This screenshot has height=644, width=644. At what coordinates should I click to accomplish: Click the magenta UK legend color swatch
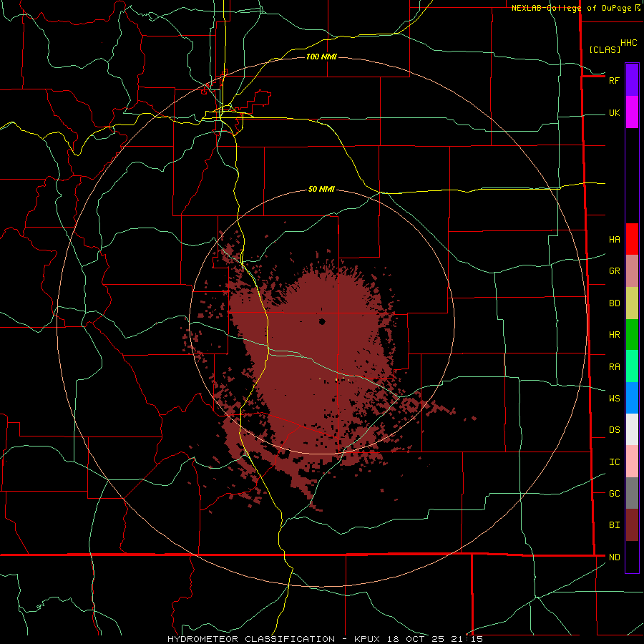(632, 112)
